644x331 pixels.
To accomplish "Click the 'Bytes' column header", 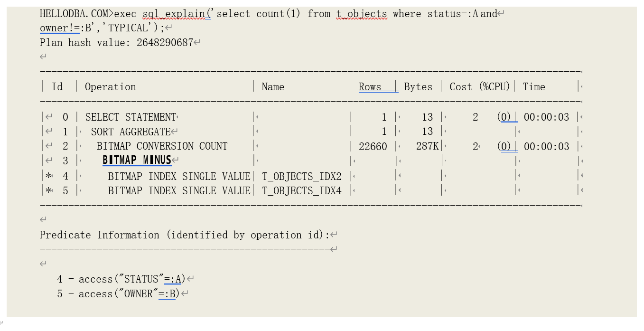I will (x=418, y=86).
